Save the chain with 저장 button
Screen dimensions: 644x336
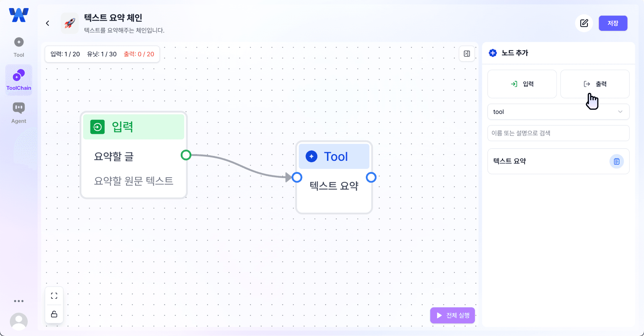coord(613,23)
